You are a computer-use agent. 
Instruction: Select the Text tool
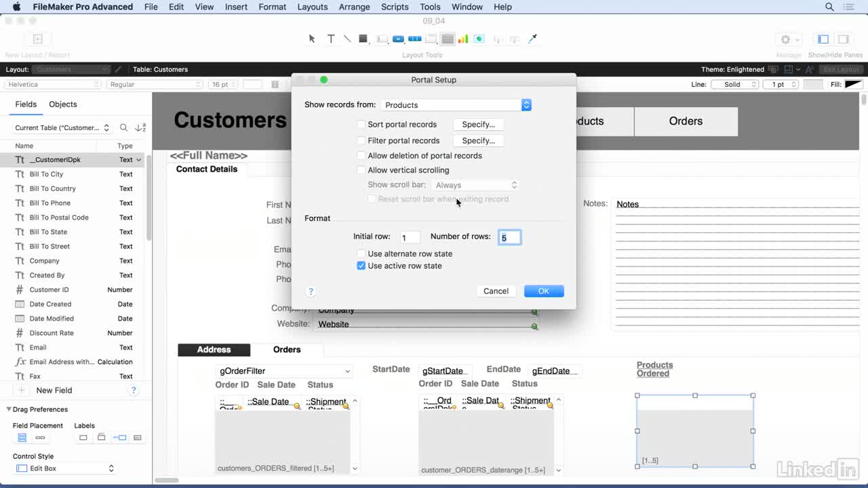tap(331, 39)
